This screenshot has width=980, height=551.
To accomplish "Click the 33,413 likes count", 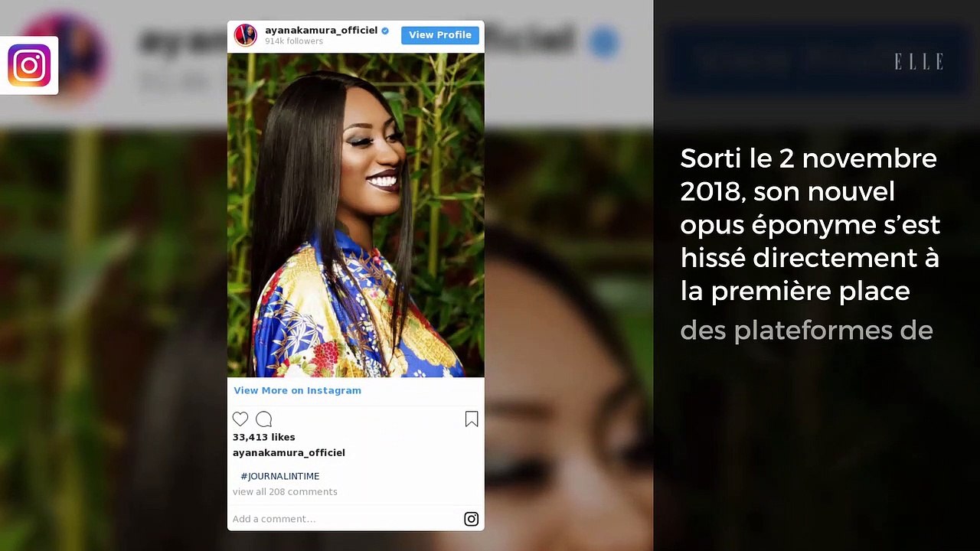I will 263,437.
